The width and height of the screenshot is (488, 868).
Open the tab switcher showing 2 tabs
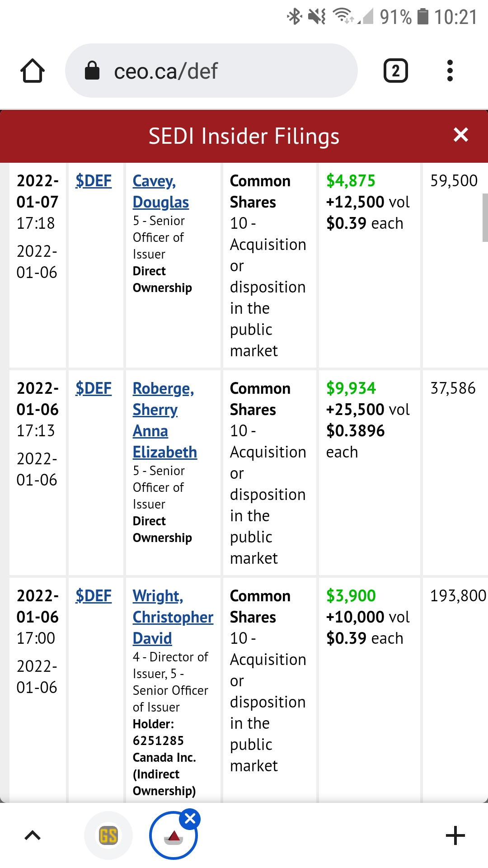coord(395,71)
